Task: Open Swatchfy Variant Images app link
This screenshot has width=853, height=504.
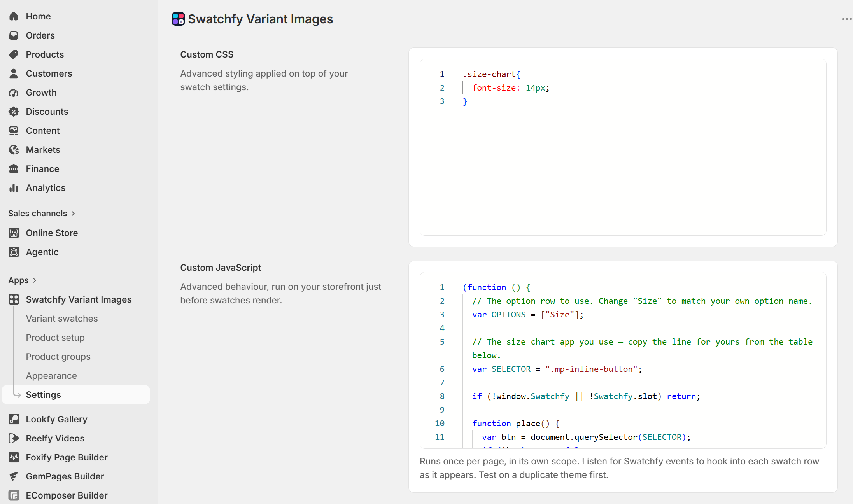Action: click(x=79, y=299)
